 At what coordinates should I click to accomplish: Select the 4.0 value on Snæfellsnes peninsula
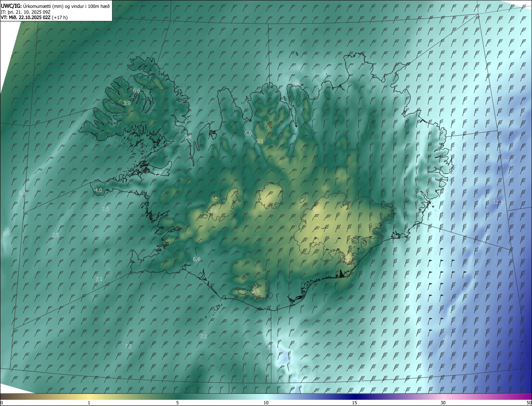pos(99,191)
